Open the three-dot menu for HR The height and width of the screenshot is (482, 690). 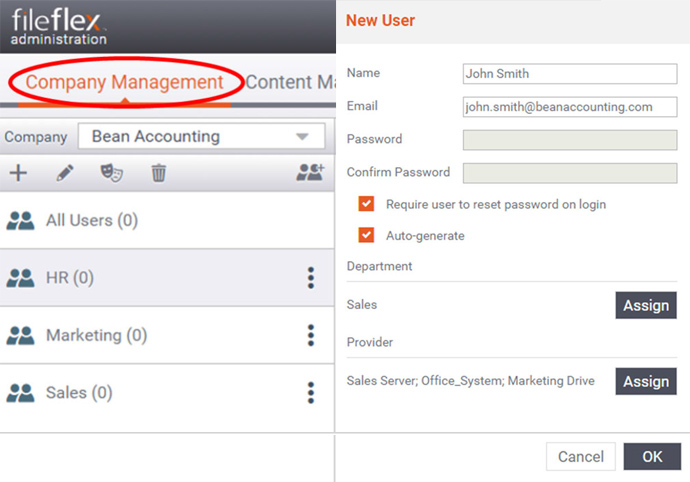coord(311,278)
